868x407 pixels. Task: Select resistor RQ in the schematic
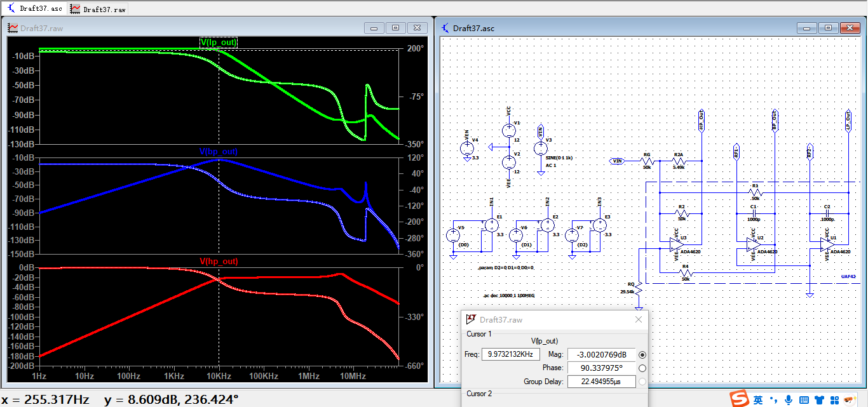(x=639, y=289)
